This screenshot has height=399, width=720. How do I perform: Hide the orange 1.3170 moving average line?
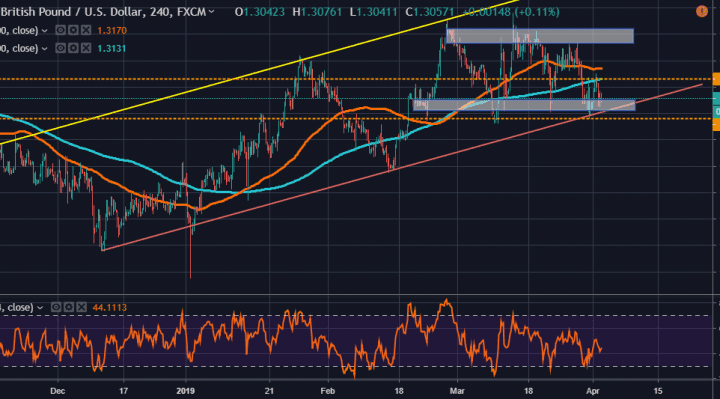[x=60, y=30]
